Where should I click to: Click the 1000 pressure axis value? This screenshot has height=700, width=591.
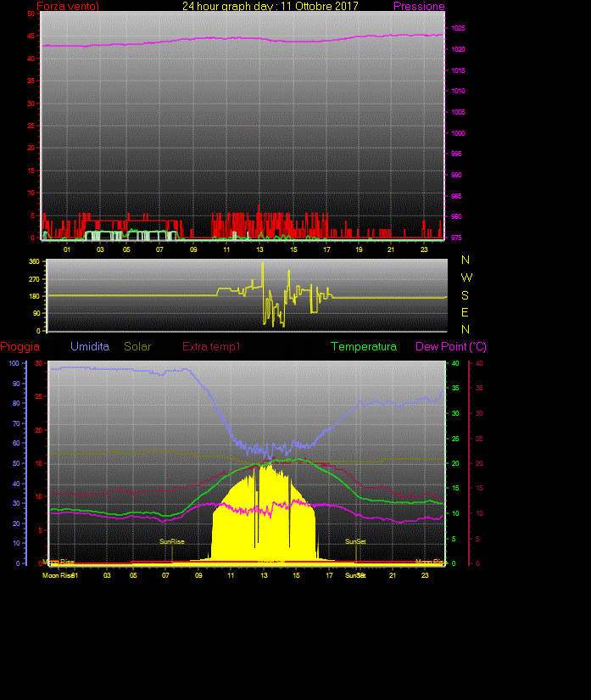click(458, 133)
